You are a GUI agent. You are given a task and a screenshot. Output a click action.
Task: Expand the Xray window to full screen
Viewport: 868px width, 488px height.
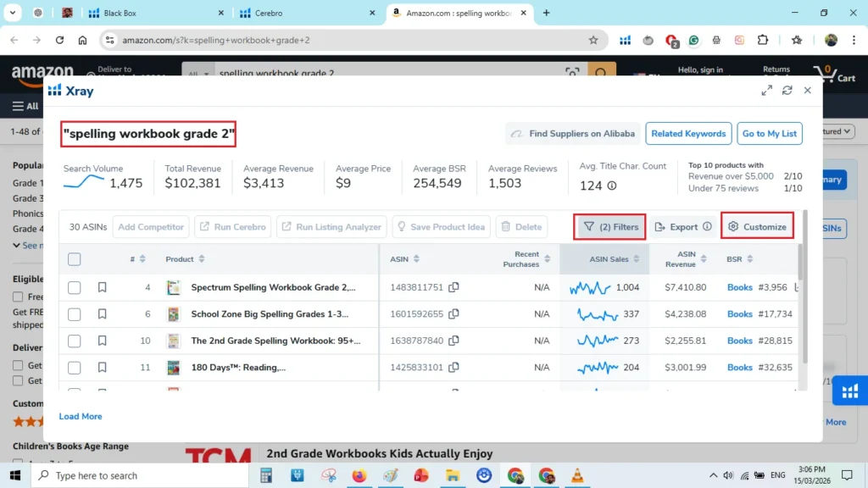766,89
